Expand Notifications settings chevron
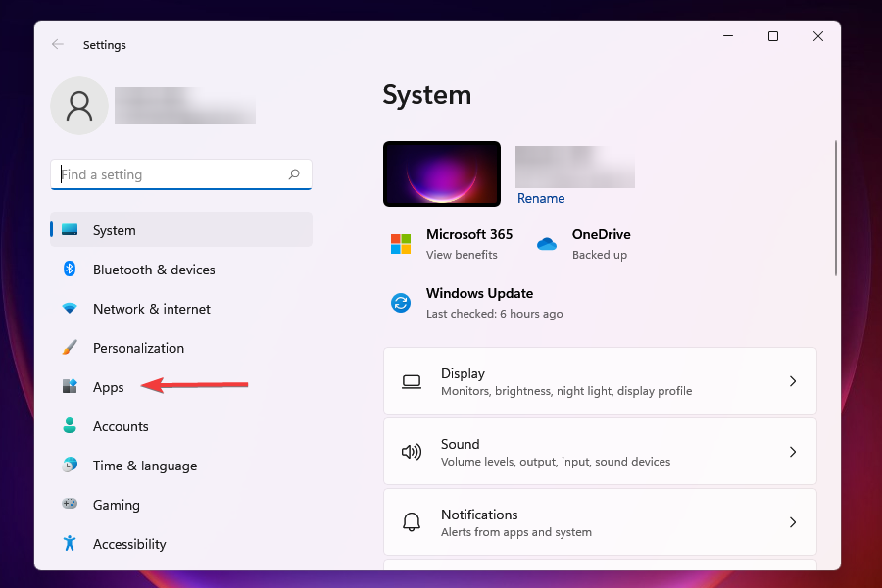 coord(793,522)
